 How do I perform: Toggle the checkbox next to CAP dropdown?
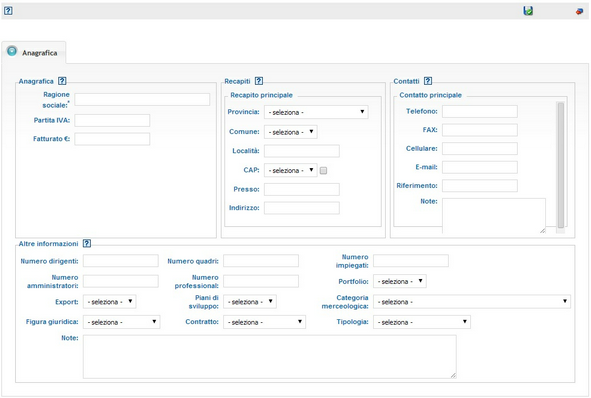[x=323, y=171]
